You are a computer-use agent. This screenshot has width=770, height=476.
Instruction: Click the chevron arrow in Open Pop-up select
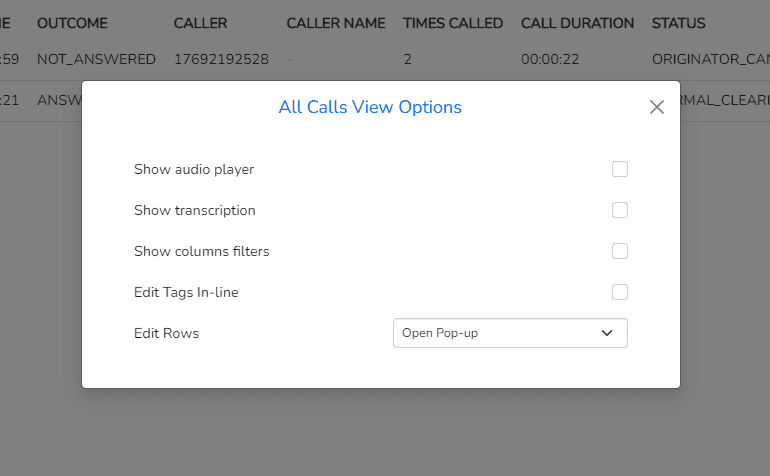click(607, 333)
